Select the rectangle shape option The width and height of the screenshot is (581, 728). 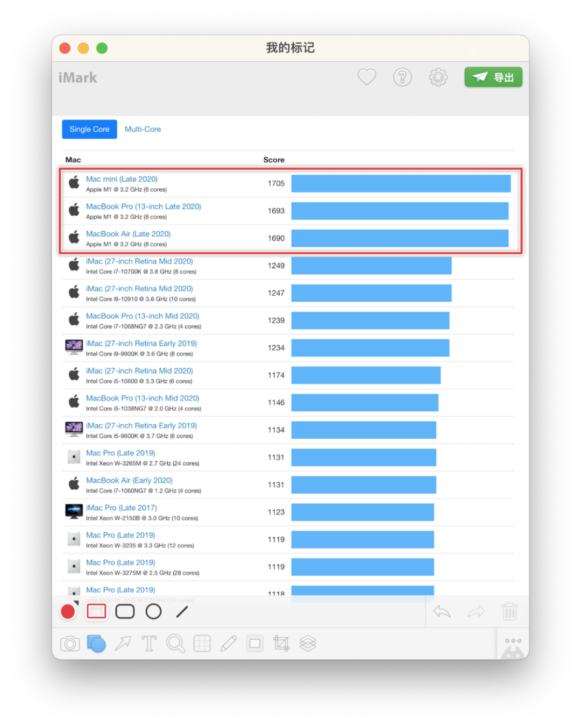click(x=96, y=611)
